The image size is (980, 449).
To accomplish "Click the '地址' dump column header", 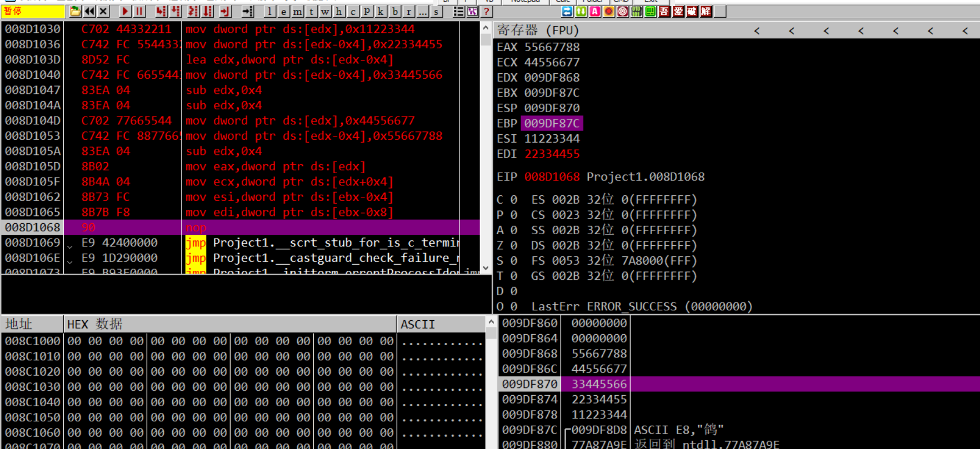I will (x=32, y=324).
